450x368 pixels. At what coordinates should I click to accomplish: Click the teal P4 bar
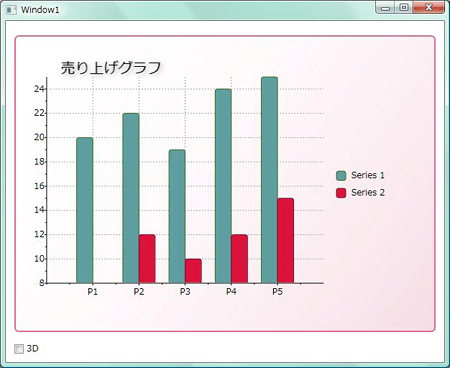[x=223, y=186]
